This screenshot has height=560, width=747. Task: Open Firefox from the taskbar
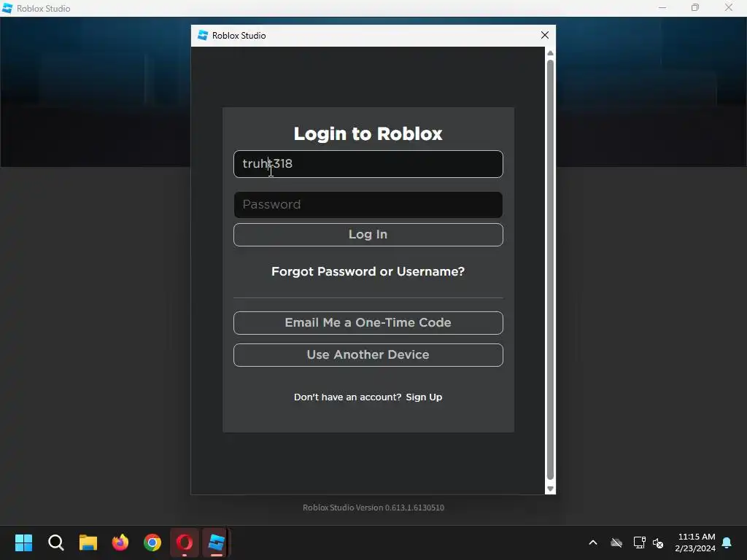tap(120, 542)
